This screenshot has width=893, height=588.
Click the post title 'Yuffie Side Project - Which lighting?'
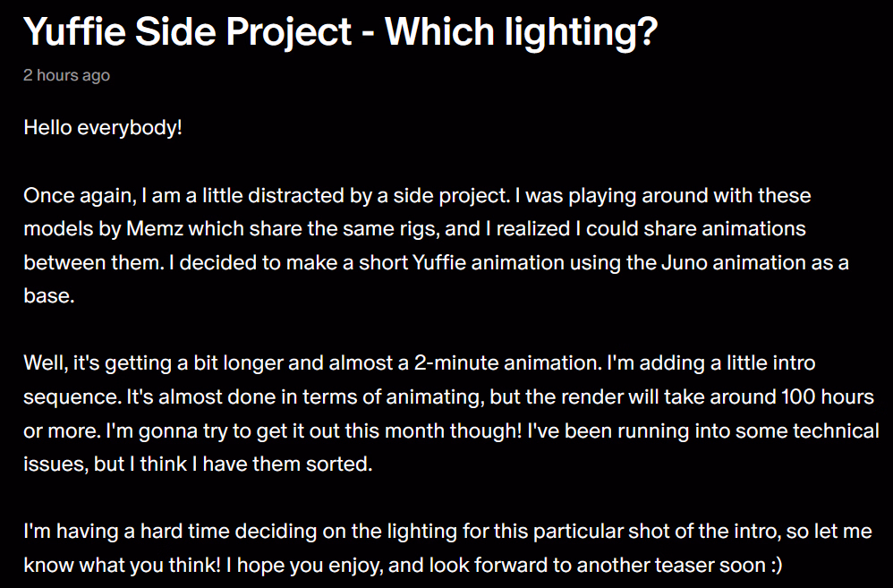pyautogui.click(x=341, y=32)
